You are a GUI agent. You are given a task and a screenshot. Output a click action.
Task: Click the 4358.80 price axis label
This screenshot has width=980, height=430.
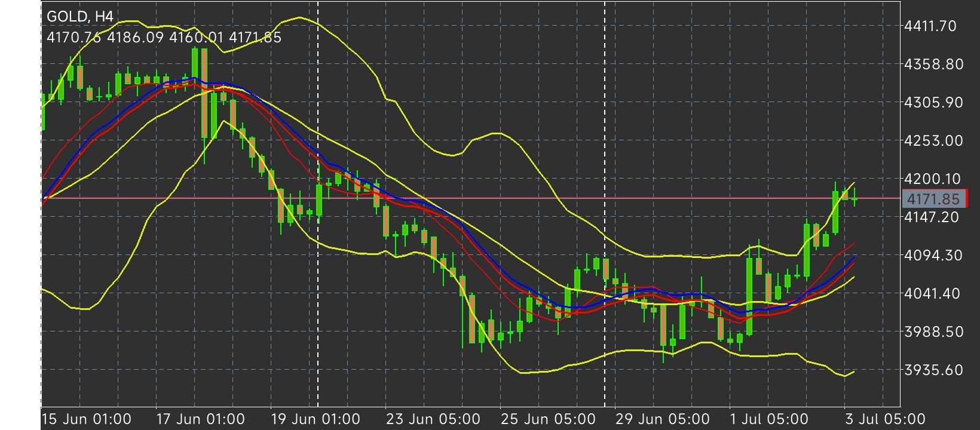click(x=934, y=64)
